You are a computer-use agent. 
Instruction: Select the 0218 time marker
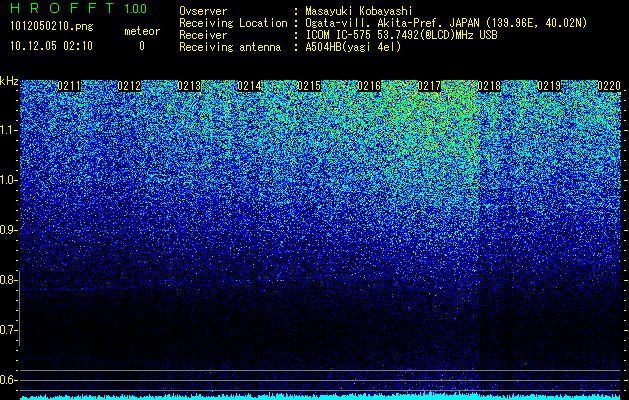click(489, 86)
